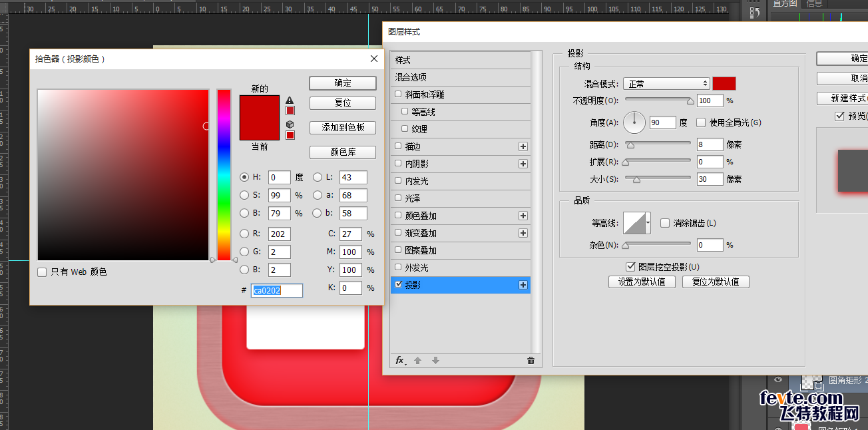The image size is (868, 430).
Task: Uncheck the 投影 drop shadow checkbox
Action: (398, 284)
